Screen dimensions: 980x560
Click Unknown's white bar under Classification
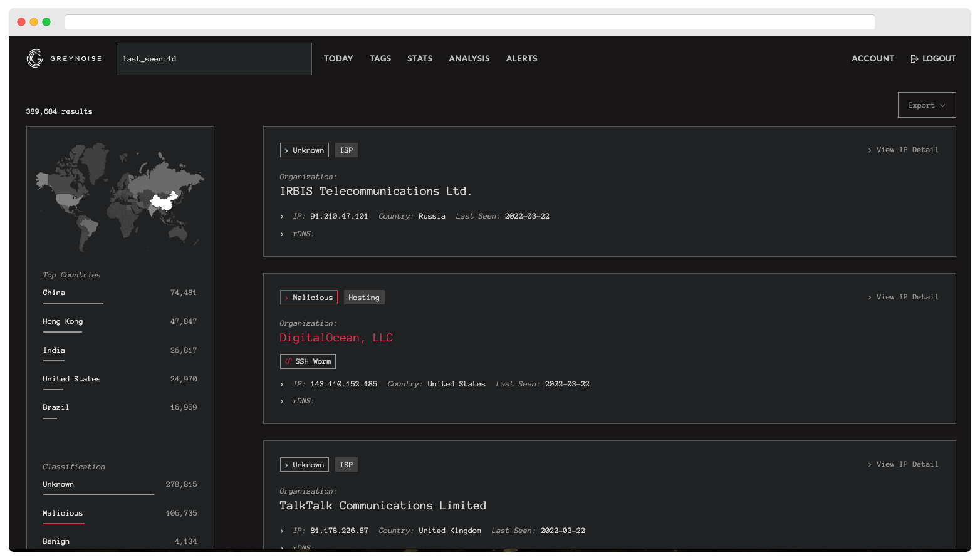coord(98,495)
